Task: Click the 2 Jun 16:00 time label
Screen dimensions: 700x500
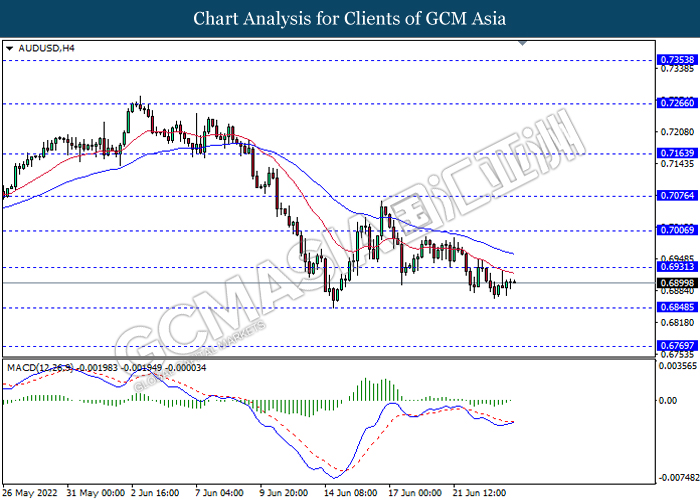Action: tap(155, 493)
